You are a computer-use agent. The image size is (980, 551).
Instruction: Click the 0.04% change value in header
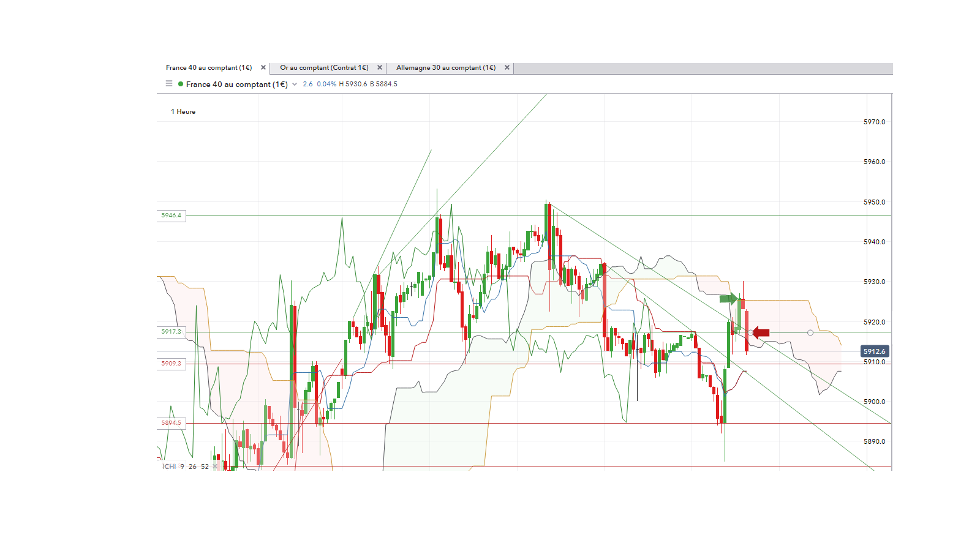point(326,84)
